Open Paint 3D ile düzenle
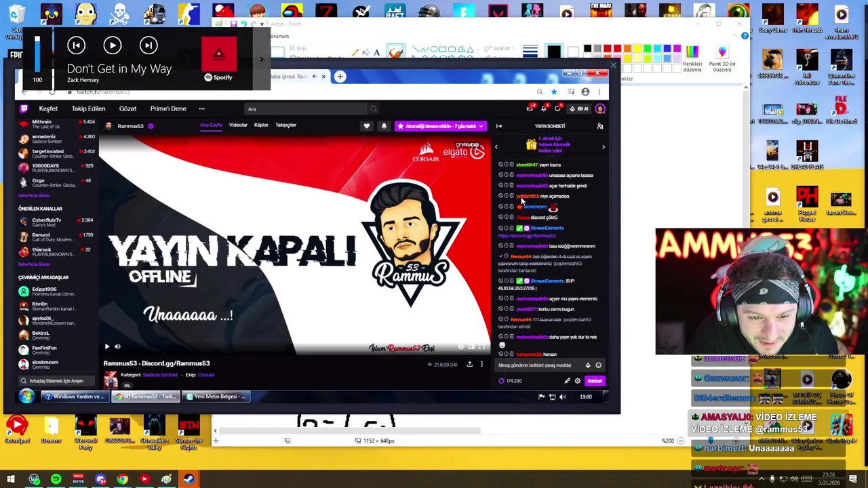Screen dimensions: 868x488 (x=722, y=59)
